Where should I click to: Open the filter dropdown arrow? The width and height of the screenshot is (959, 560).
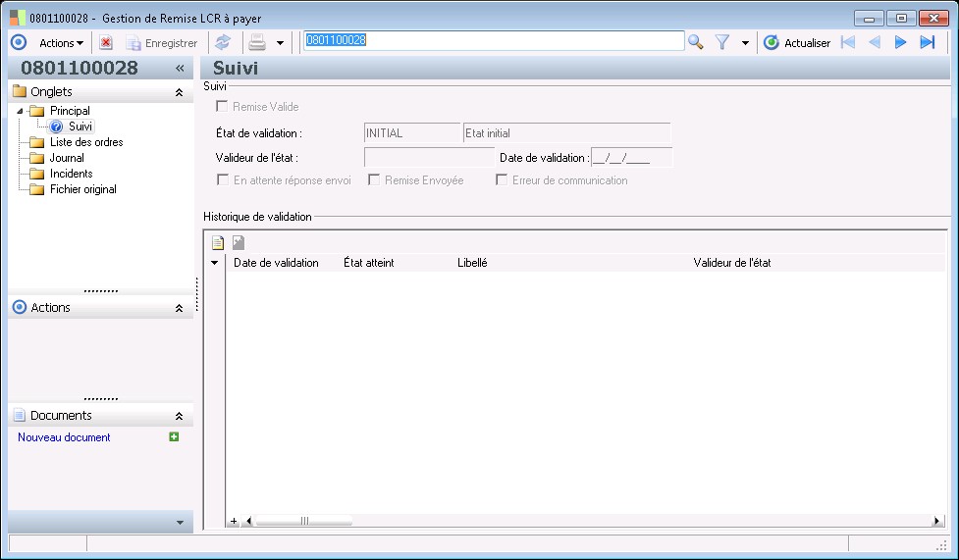pos(745,43)
